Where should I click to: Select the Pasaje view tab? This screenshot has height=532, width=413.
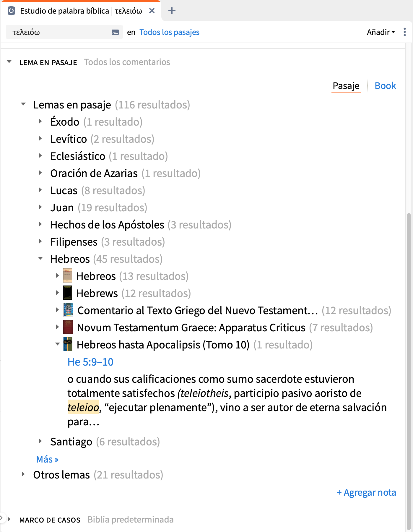click(346, 86)
